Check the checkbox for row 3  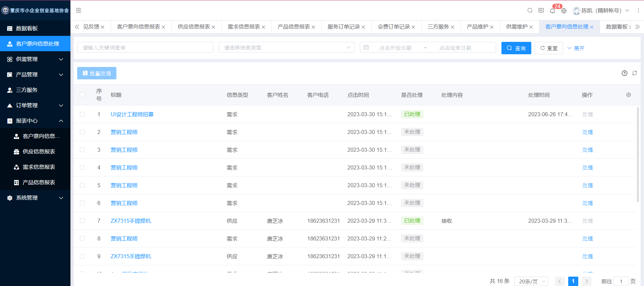pyautogui.click(x=82, y=150)
